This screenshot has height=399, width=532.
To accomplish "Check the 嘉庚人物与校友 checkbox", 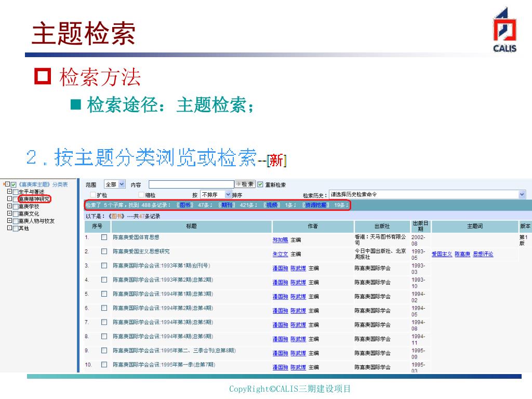I will pos(16,221).
